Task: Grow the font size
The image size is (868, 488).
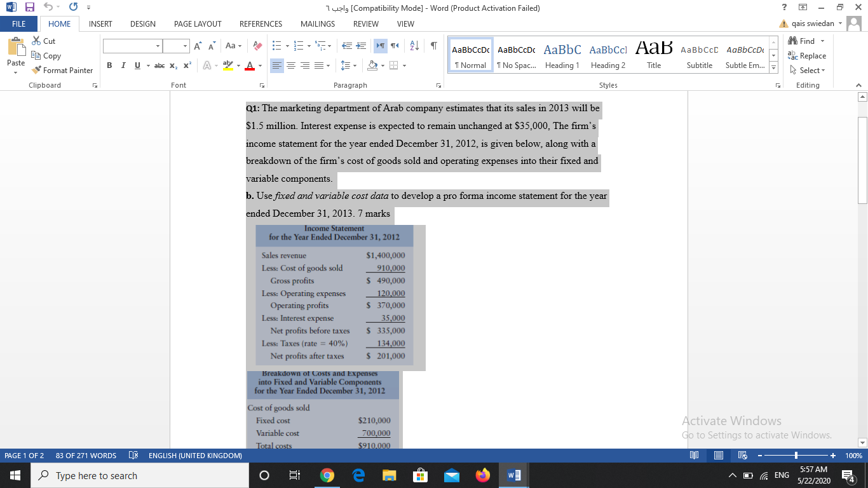Action: (198, 46)
